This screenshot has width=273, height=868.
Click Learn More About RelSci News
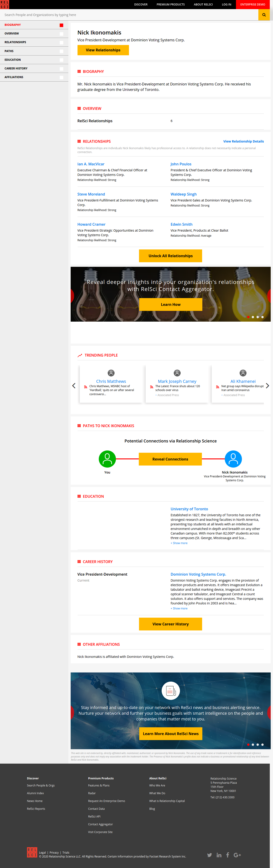pos(171,733)
